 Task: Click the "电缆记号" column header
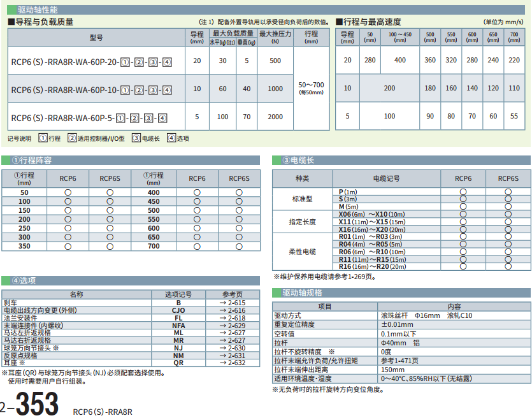[x=387, y=178]
